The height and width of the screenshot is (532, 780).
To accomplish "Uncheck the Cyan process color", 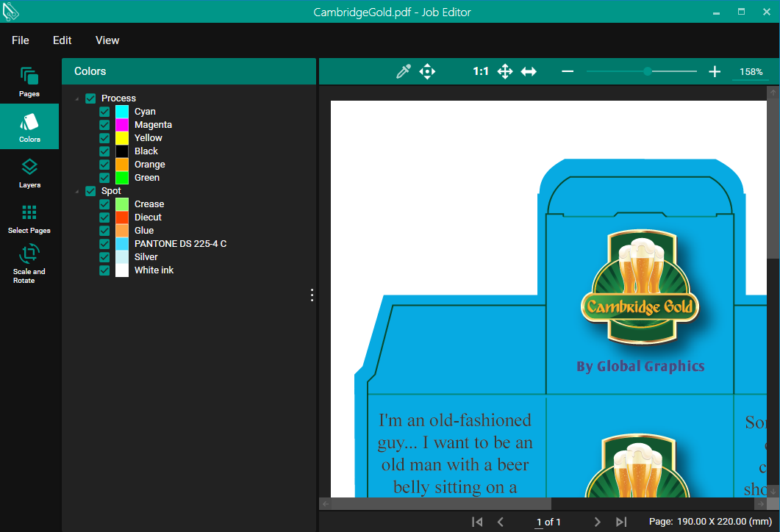I will [104, 112].
